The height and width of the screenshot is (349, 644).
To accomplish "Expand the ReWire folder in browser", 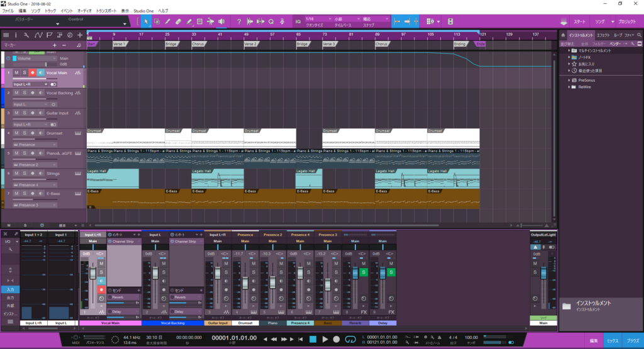I will click(x=569, y=87).
